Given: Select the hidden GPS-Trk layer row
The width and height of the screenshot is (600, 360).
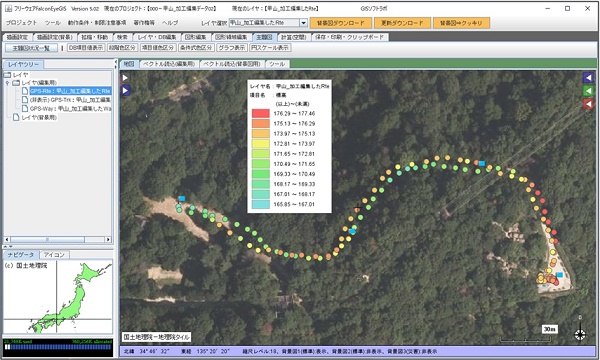Looking at the screenshot, I should (70, 100).
